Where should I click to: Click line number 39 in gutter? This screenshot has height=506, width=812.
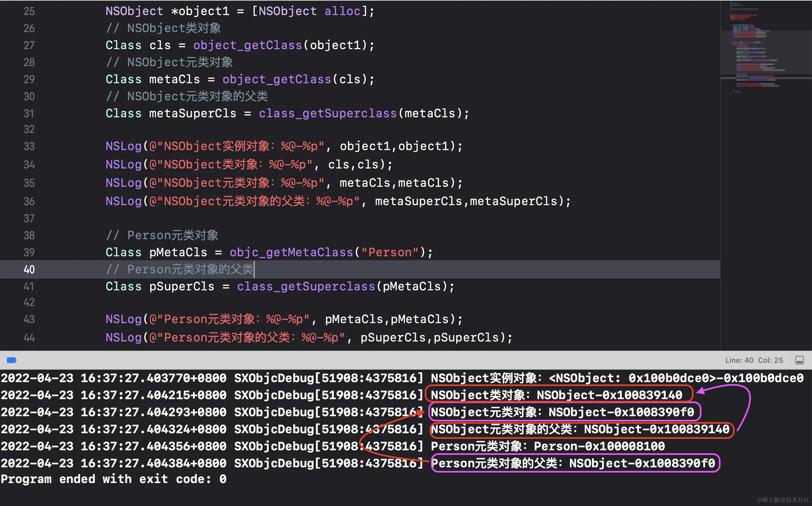pyautogui.click(x=29, y=252)
